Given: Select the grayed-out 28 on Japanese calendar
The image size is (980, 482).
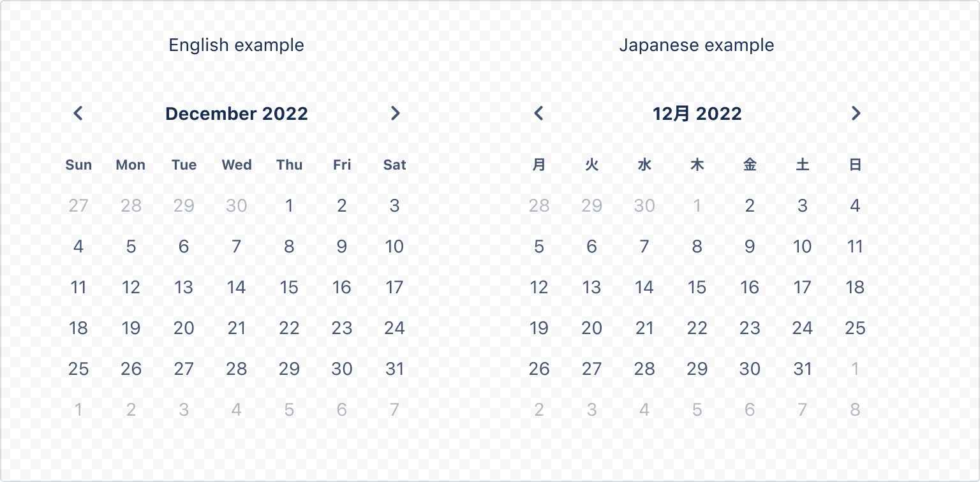Looking at the screenshot, I should [539, 205].
